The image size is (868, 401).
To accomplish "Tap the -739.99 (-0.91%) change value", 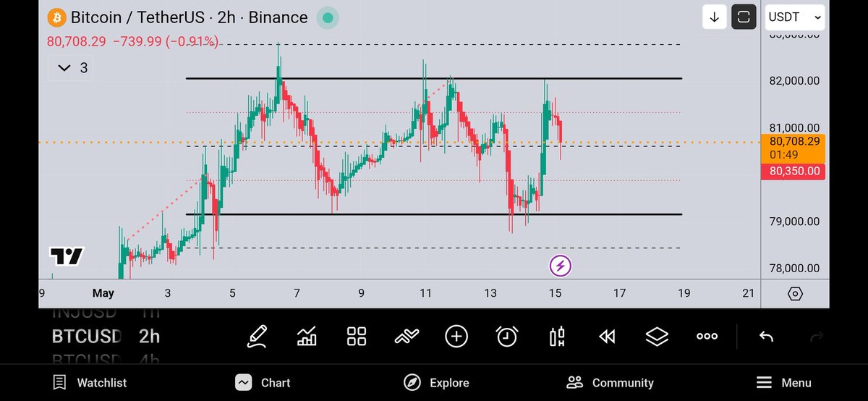I will (x=166, y=42).
